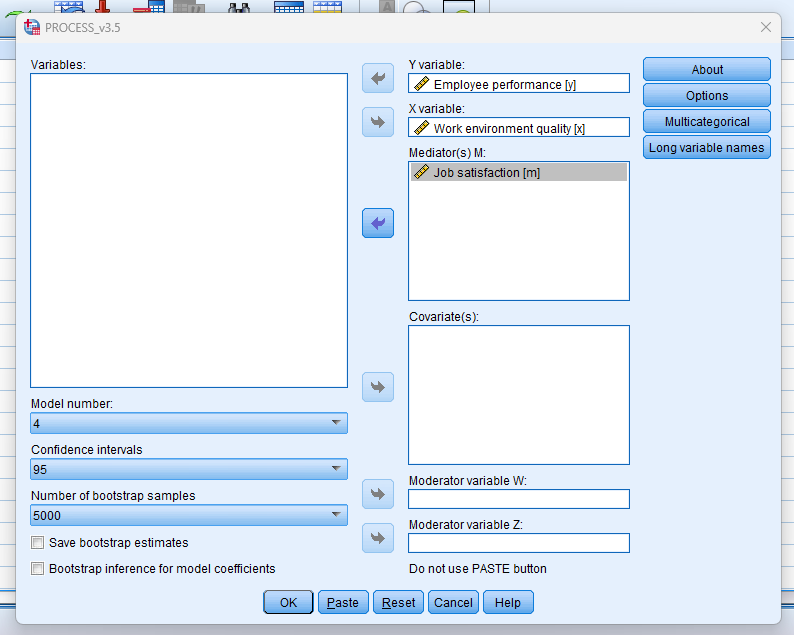Click the arrow button beside Y variable
794x635 pixels.
[x=378, y=78]
